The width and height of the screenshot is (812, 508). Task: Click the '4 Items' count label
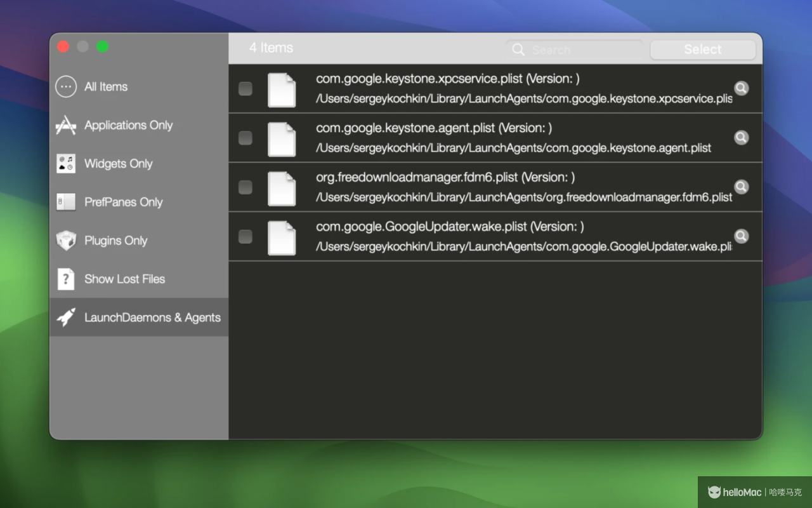(x=271, y=48)
